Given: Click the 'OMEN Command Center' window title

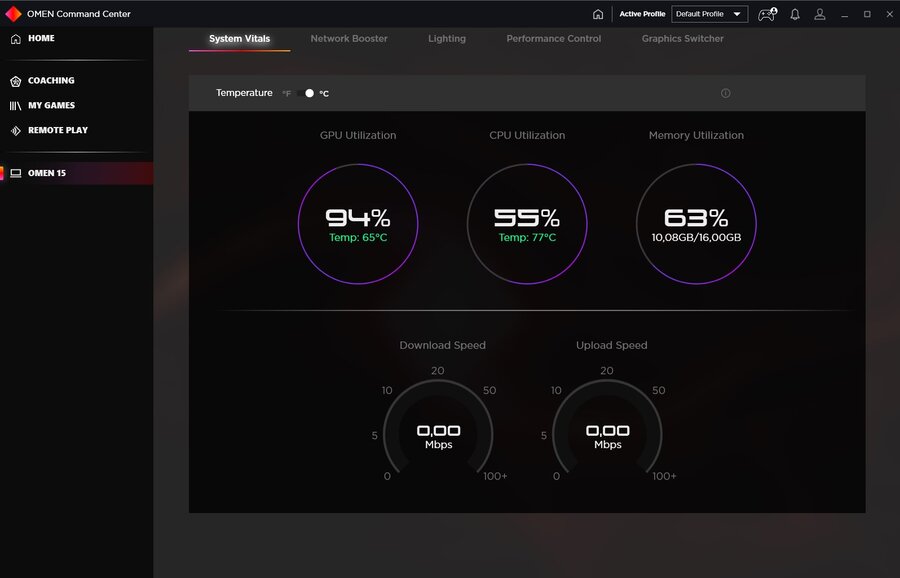Looking at the screenshot, I should tap(79, 14).
